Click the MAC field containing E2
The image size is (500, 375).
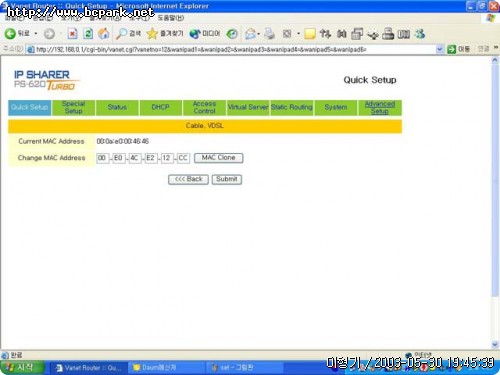point(151,158)
